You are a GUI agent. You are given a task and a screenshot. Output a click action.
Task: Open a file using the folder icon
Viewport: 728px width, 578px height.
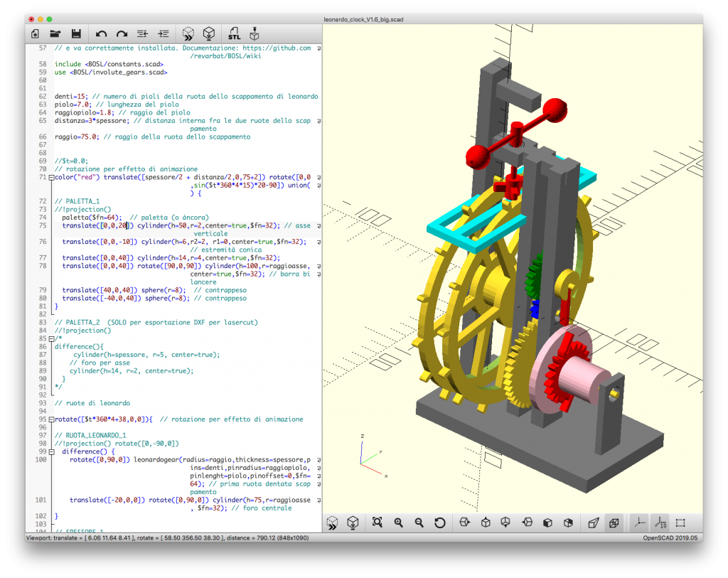(x=55, y=33)
